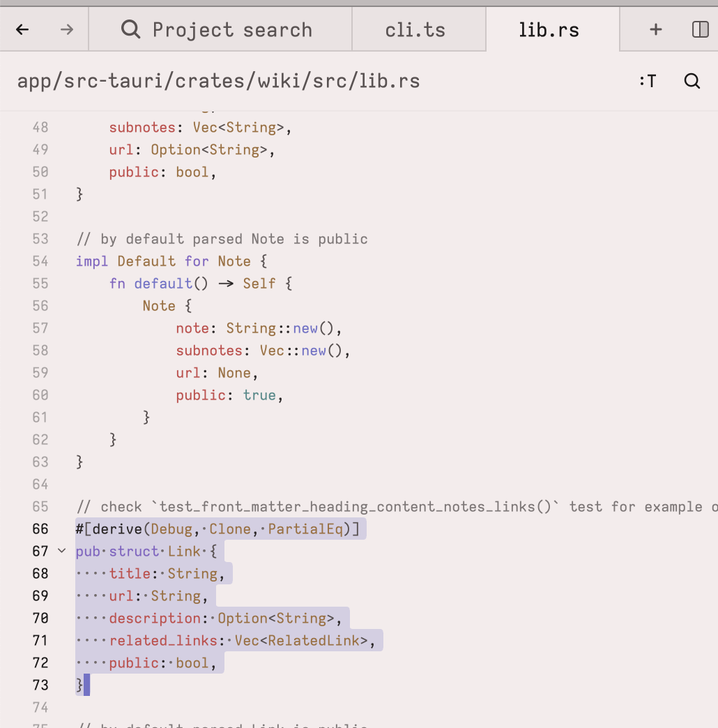Click 'Debug' in derive attribute
This screenshot has width=718, height=728.
[171, 529]
